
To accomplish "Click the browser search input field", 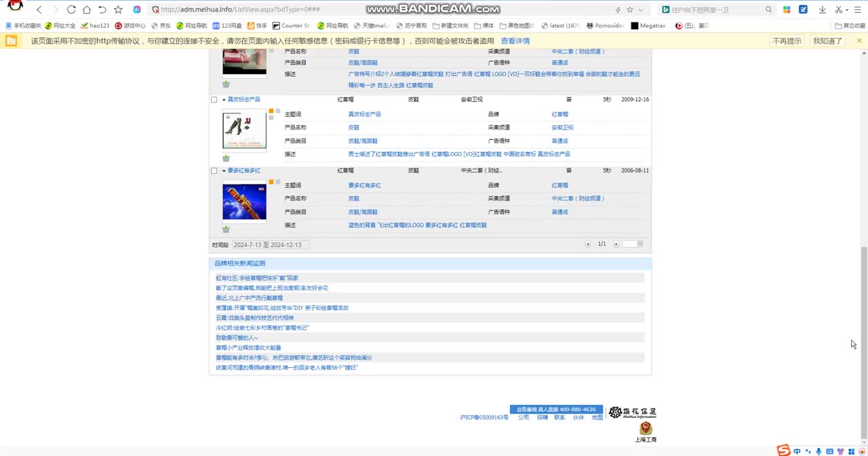I will (x=715, y=9).
